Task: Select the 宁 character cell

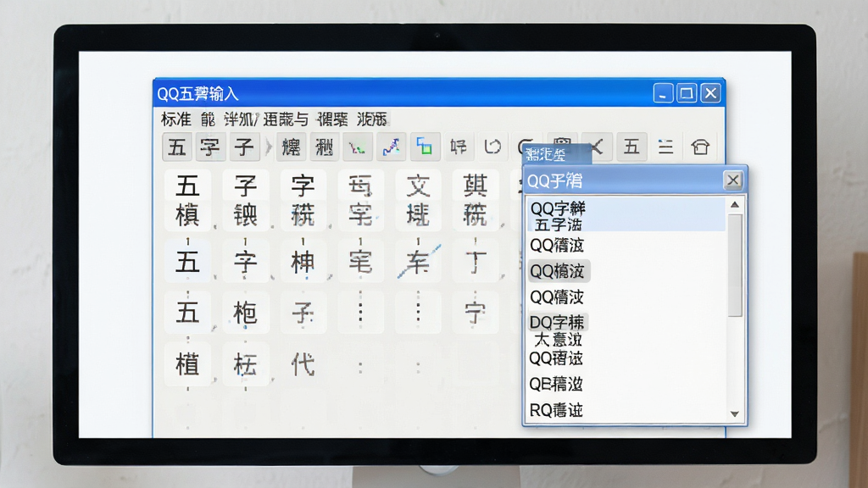Action: (476, 313)
